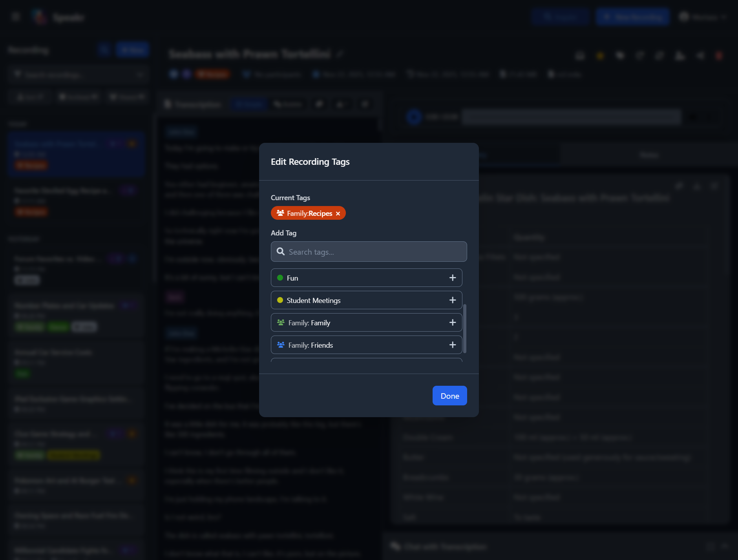
Task: Add the Fun tag using its plus icon
Action: [453, 278]
